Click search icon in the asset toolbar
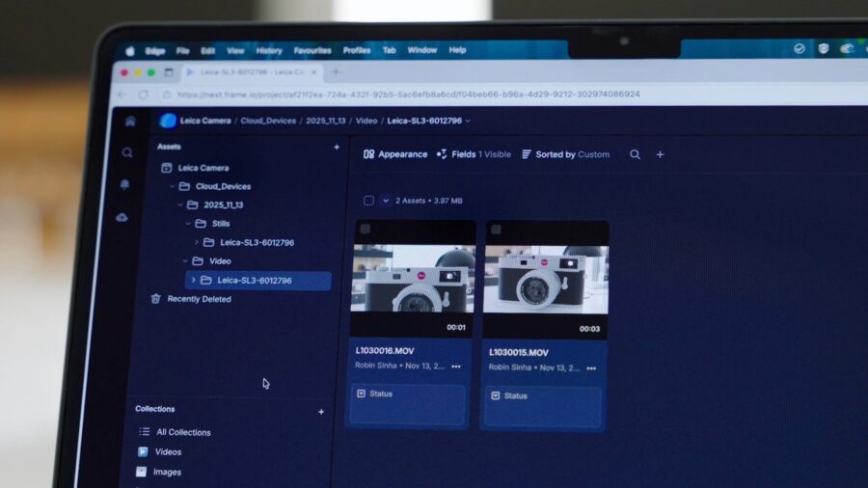Image resolution: width=868 pixels, height=488 pixels. pyautogui.click(x=635, y=154)
